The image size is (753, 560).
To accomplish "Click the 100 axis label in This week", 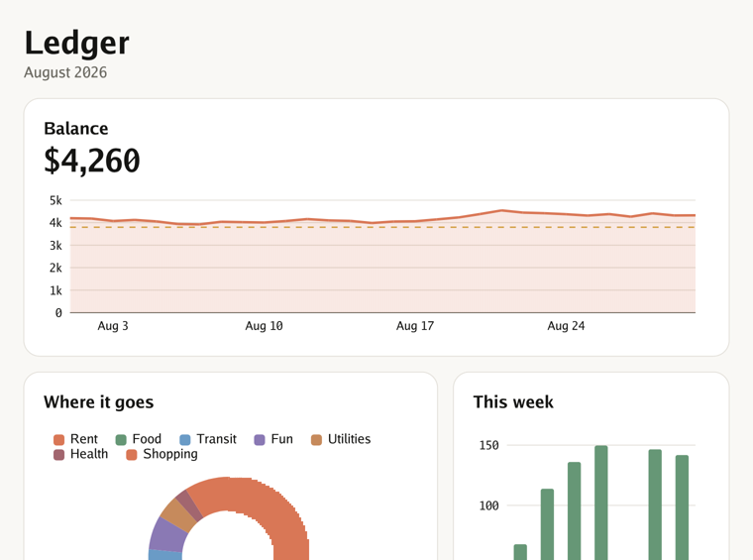I will (488, 505).
